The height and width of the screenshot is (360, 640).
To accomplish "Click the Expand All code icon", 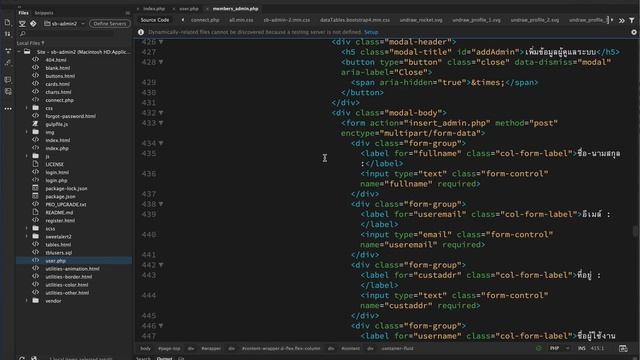I will click(x=8, y=51).
